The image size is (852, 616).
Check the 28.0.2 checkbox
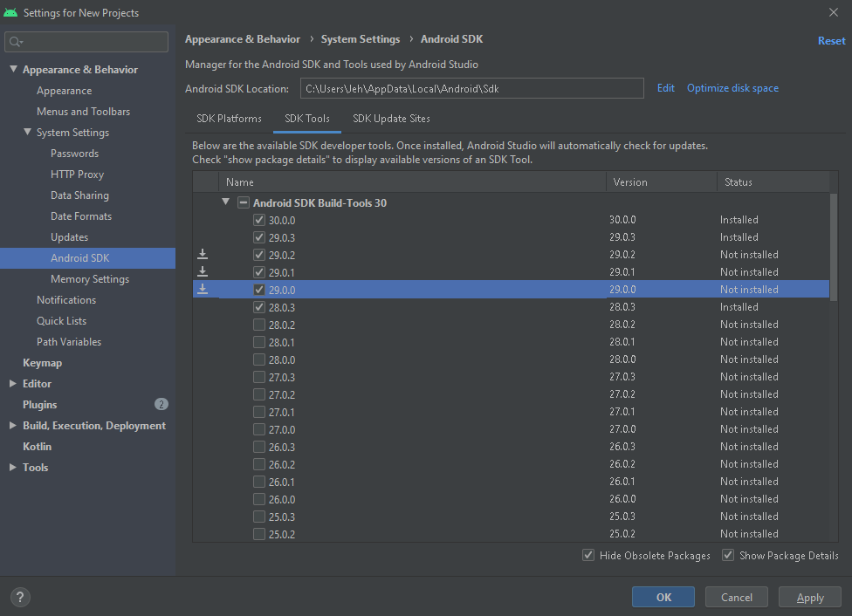click(x=259, y=325)
